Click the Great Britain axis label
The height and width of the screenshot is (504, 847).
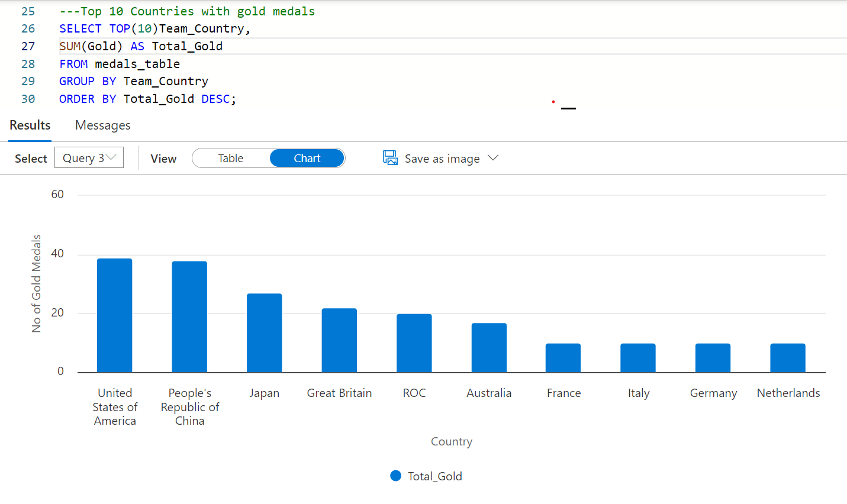pos(339,393)
